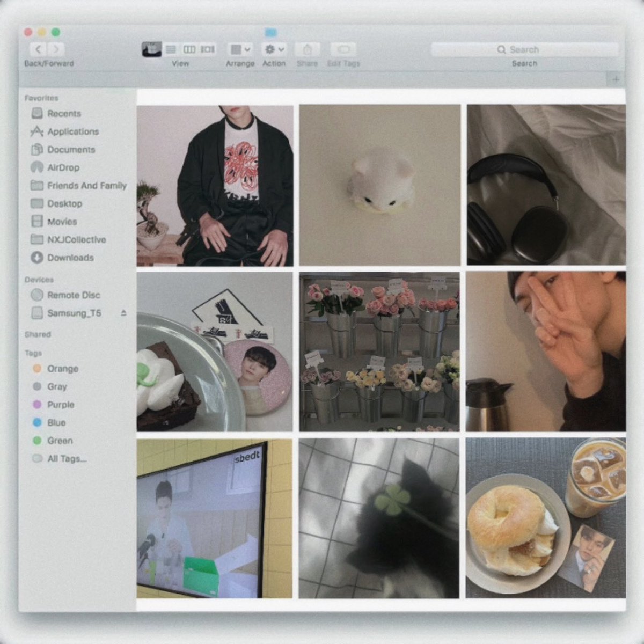Select the Samsung_T5 drive
Screen dimensions: 644x644
74,313
